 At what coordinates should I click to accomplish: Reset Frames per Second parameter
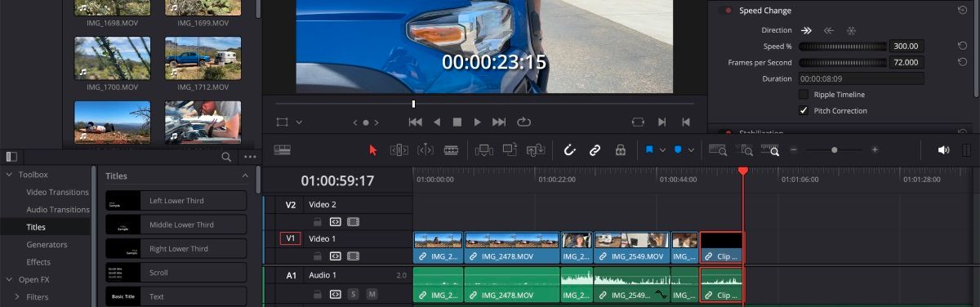click(962, 62)
